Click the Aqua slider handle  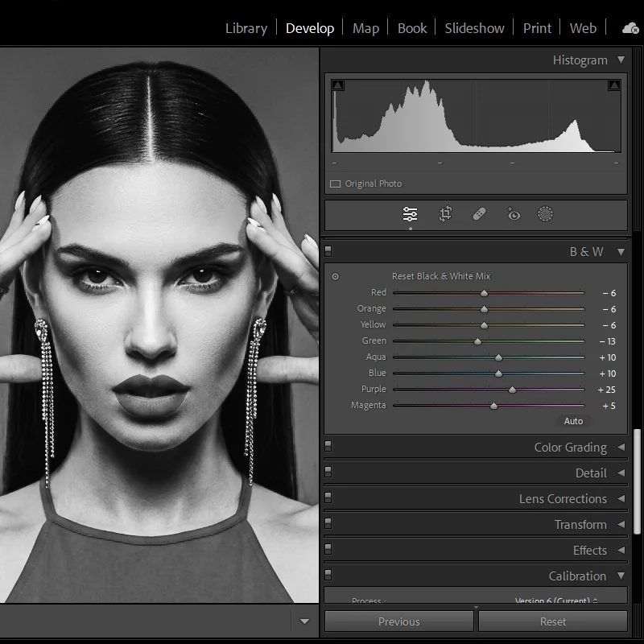pos(498,357)
